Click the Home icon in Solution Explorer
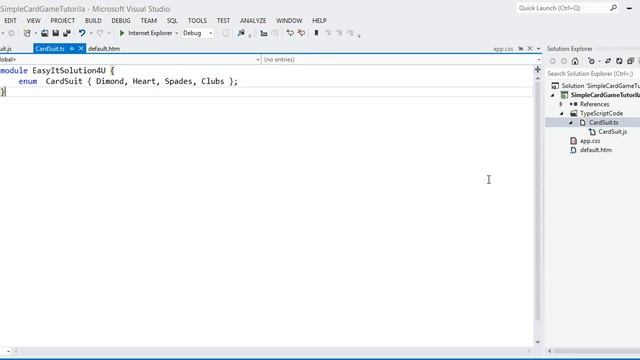Screen dimensions: 640x360 coord(575,61)
